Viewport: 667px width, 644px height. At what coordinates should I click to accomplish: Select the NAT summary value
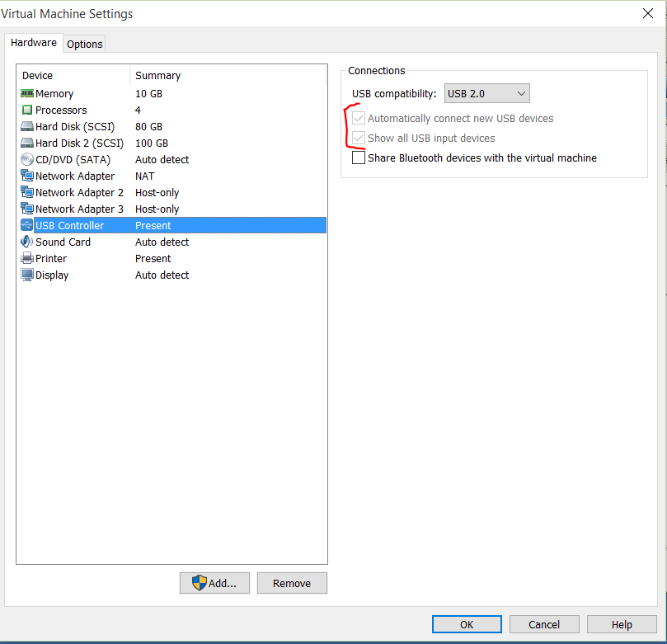[144, 176]
